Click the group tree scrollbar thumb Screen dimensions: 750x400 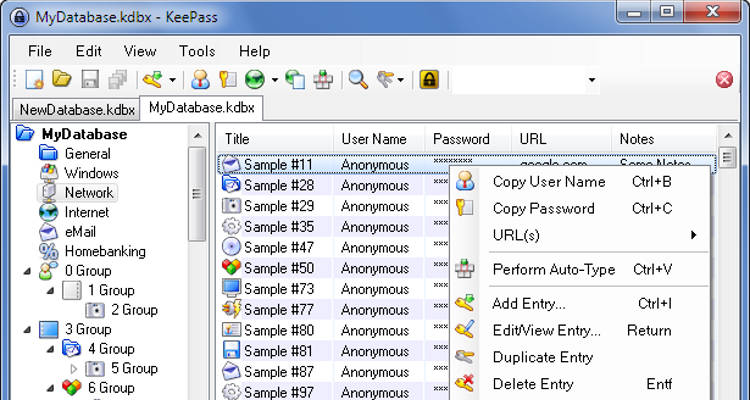click(x=197, y=194)
